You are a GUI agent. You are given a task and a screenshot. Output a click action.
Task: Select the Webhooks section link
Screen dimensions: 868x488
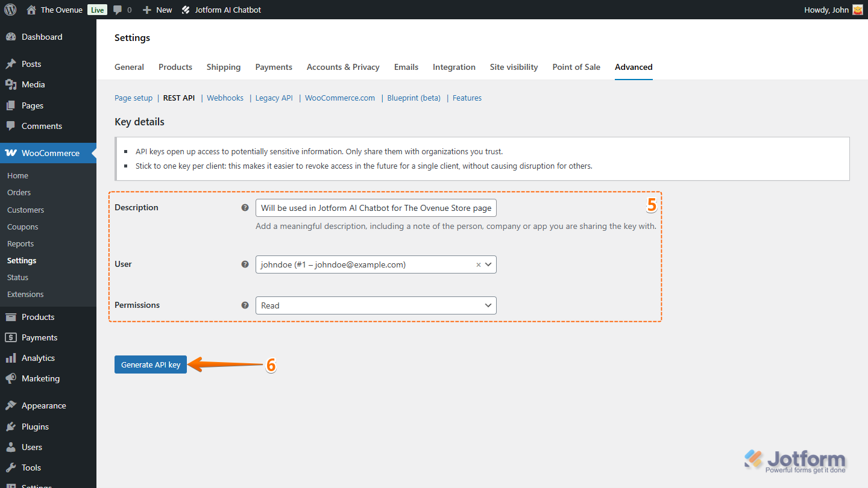[225, 98]
